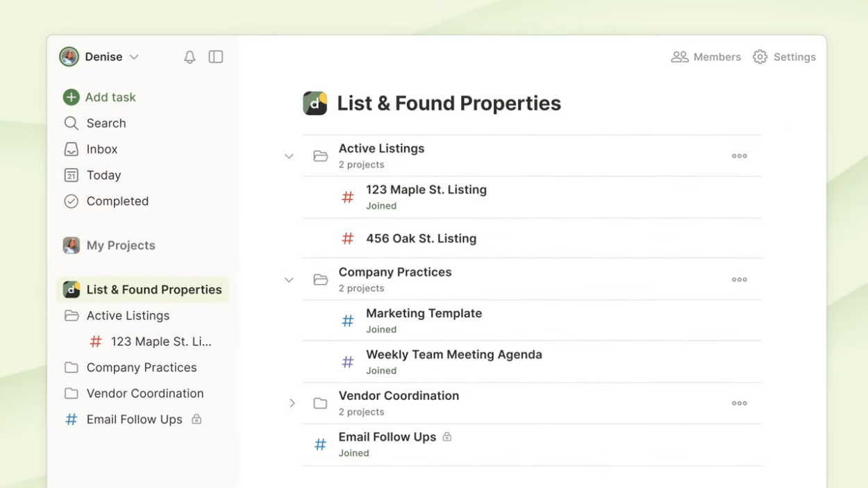Click Active Listings folder icon in main list
This screenshot has width=868, height=488.
(320, 156)
